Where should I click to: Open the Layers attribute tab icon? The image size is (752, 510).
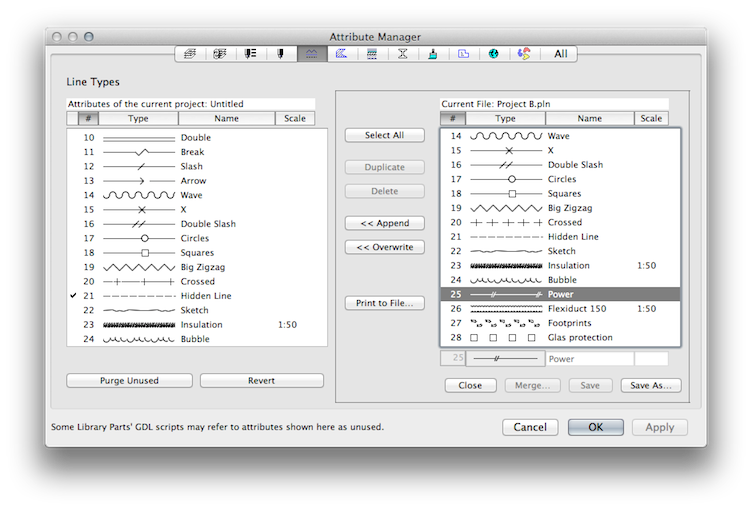[190, 54]
